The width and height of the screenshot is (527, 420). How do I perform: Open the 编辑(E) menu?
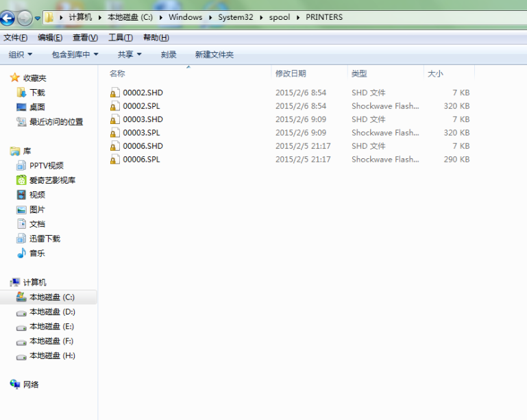(50, 38)
